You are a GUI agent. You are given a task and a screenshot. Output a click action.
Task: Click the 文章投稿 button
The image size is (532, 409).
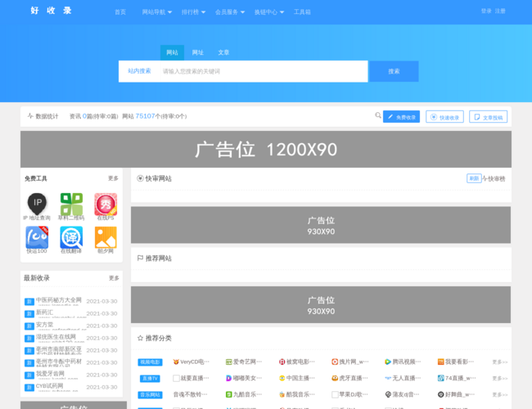click(x=489, y=117)
